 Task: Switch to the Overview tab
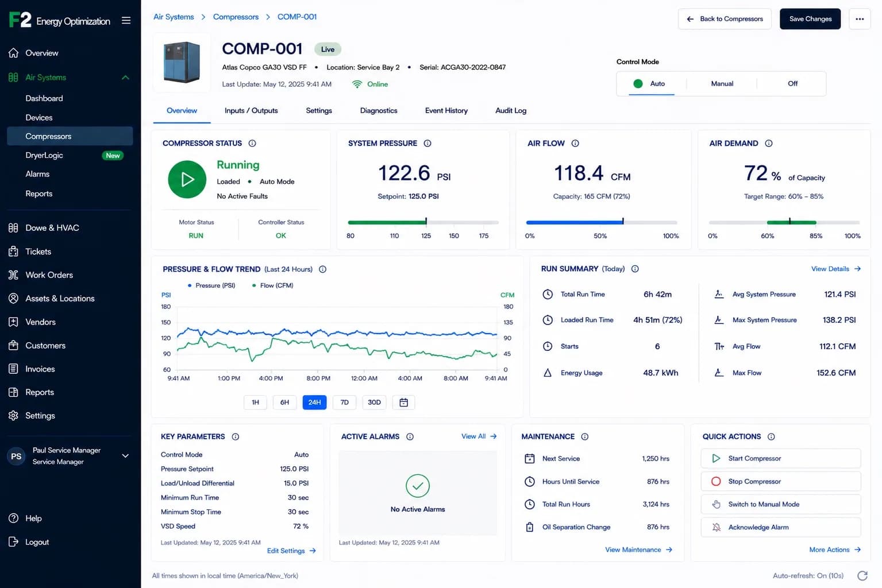(182, 111)
